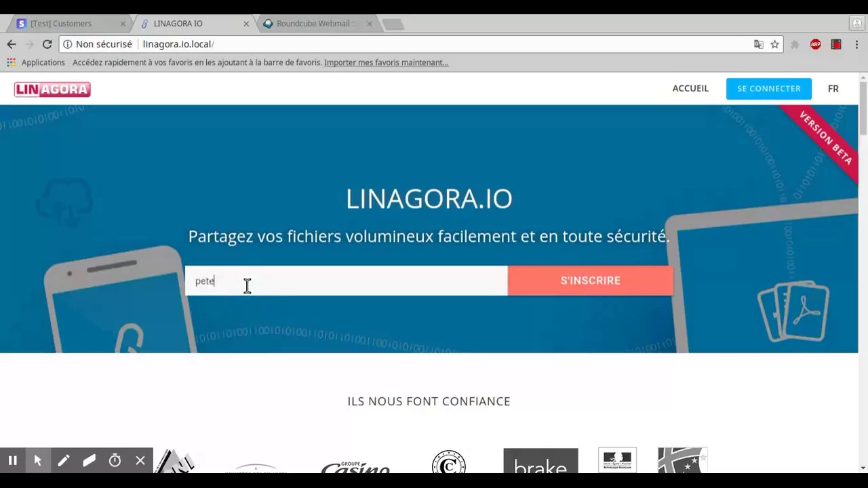868x488 pixels.
Task: Open the translate page icon in address bar
Action: pyautogui.click(x=758, y=44)
